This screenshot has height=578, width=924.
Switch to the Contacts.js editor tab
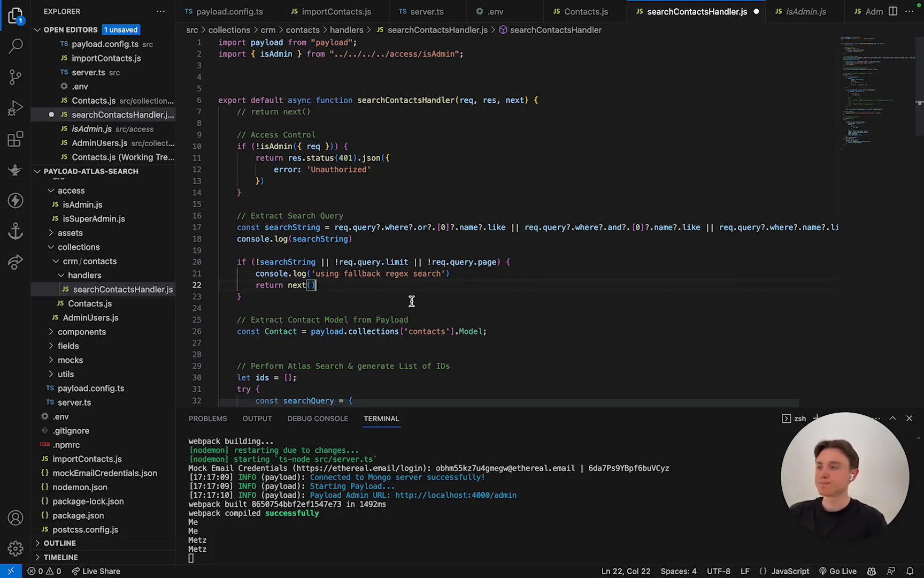point(586,11)
